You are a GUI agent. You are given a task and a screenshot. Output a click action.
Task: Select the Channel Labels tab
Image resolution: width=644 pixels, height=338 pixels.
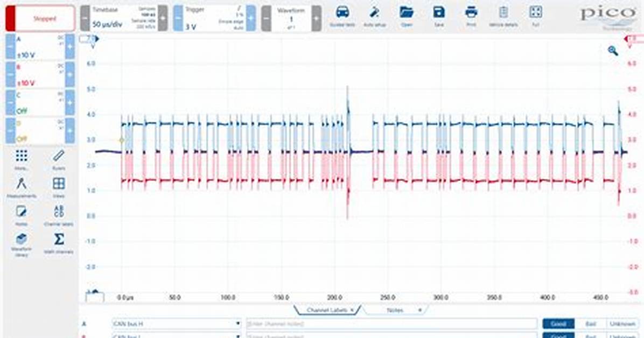pos(326,310)
